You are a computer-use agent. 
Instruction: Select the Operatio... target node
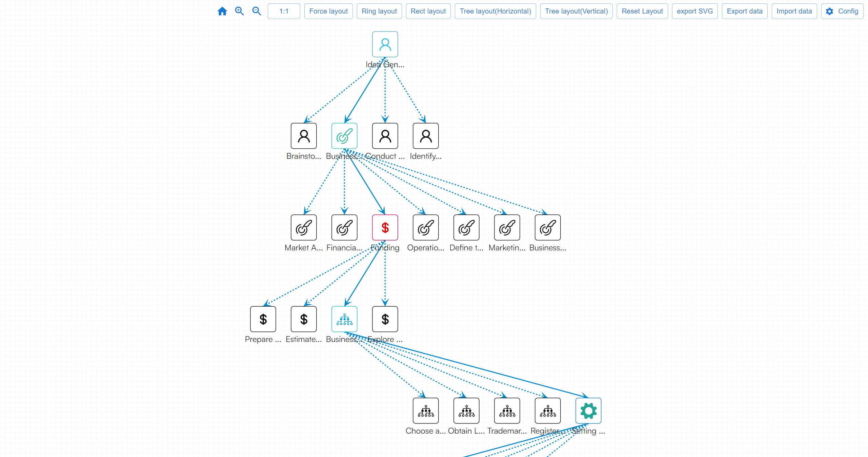click(426, 227)
